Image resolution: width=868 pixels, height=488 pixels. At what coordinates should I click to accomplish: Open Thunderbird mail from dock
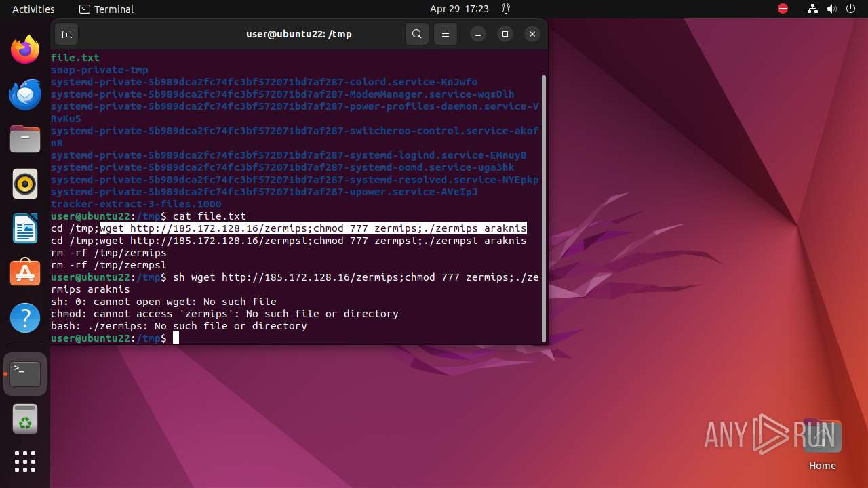pyautogui.click(x=25, y=94)
